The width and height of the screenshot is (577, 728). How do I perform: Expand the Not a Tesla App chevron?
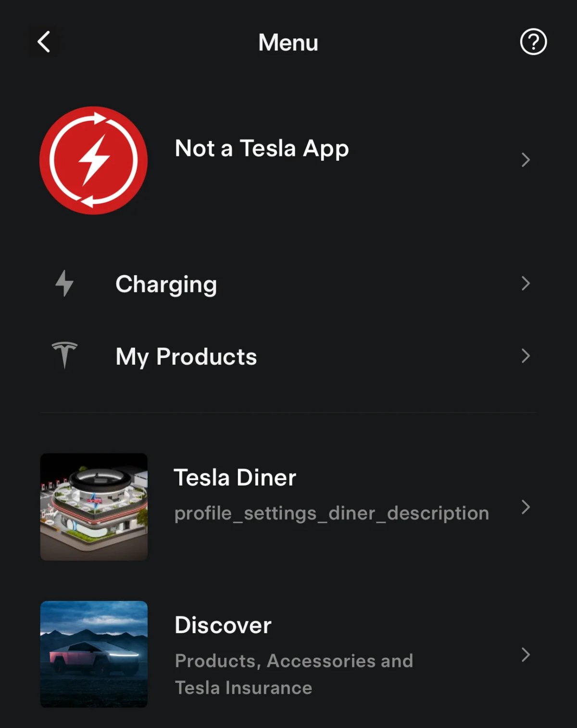(526, 160)
